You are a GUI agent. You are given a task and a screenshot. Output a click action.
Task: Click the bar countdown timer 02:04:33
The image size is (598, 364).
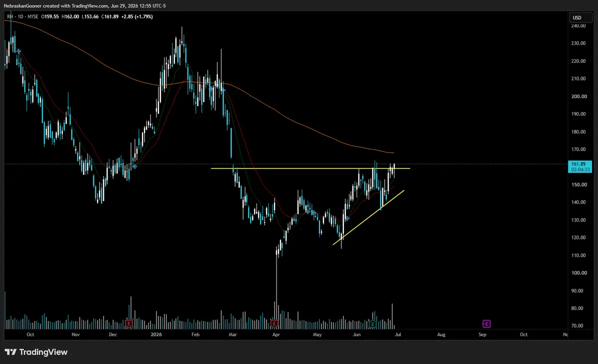coord(580,170)
